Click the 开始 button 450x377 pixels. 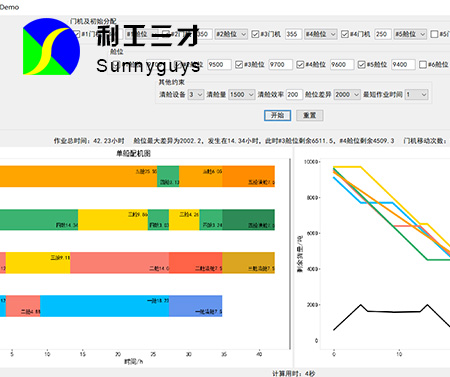[x=277, y=115]
